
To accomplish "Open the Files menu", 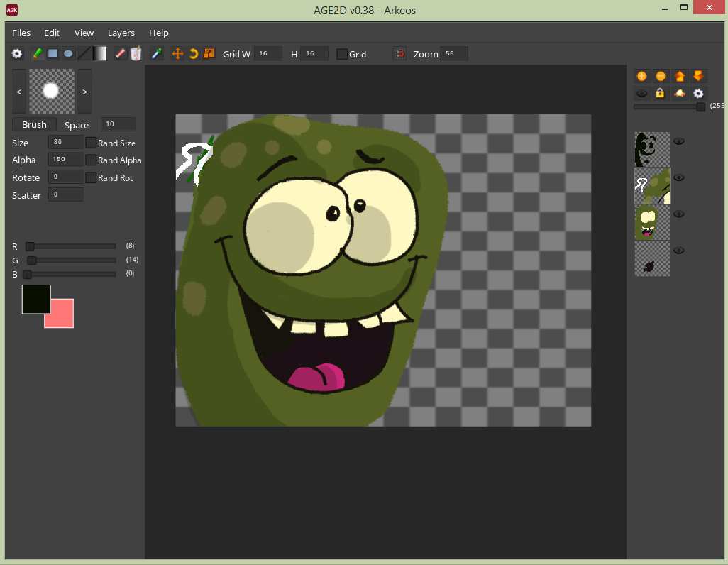I will pyautogui.click(x=21, y=33).
